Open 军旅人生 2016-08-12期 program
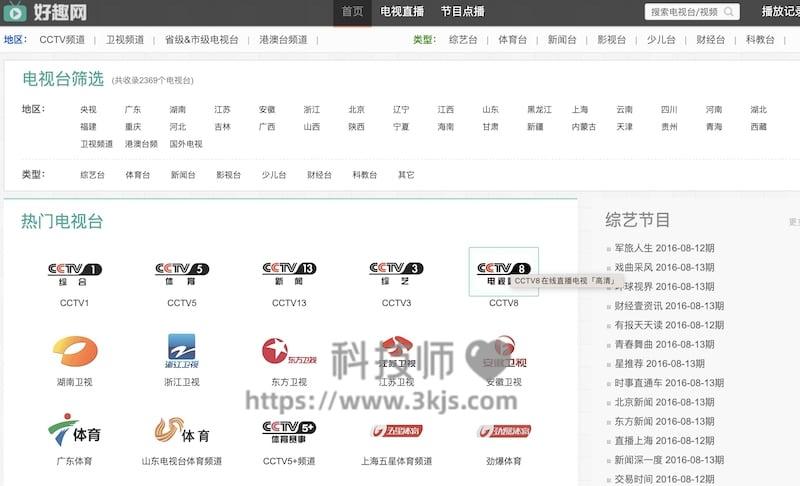Image resolution: width=800 pixels, height=486 pixels. (x=664, y=248)
